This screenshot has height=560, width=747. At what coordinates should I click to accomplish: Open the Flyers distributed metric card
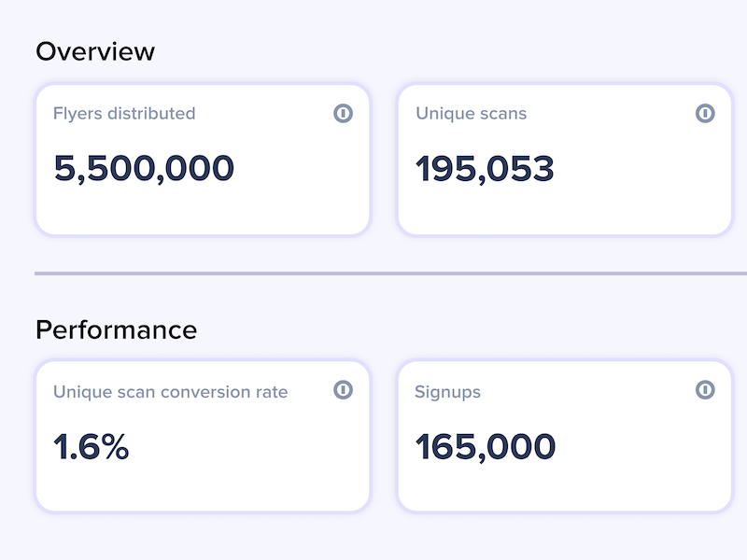click(x=203, y=160)
